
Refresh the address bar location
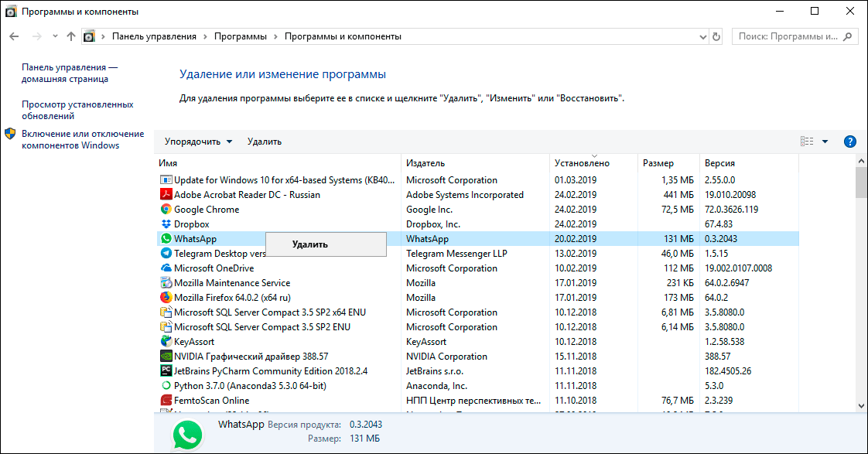(716, 36)
